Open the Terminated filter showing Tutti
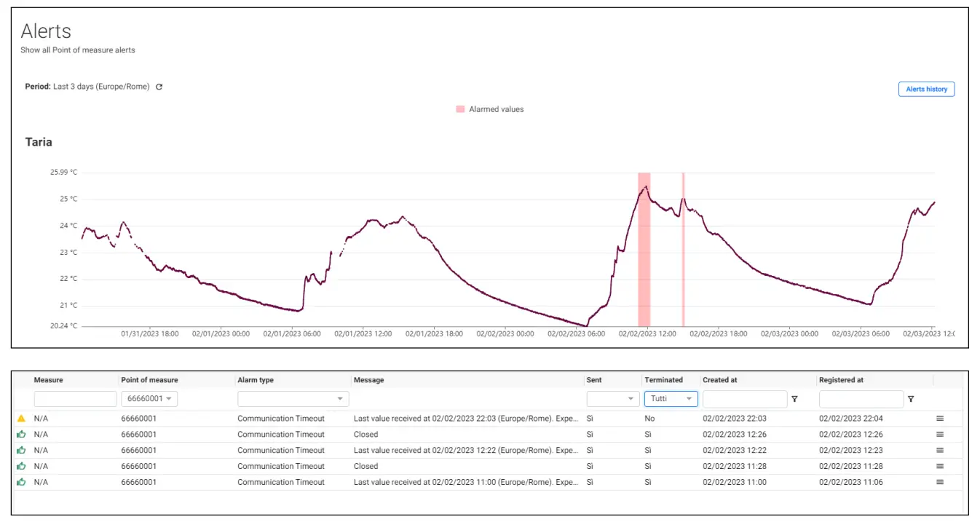This screenshot has width=980, height=522. click(671, 399)
